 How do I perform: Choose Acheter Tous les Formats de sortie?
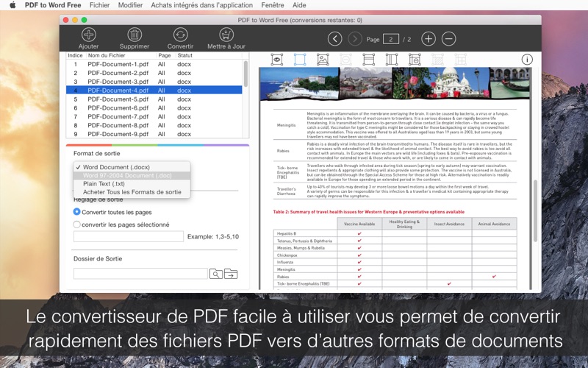[132, 192]
